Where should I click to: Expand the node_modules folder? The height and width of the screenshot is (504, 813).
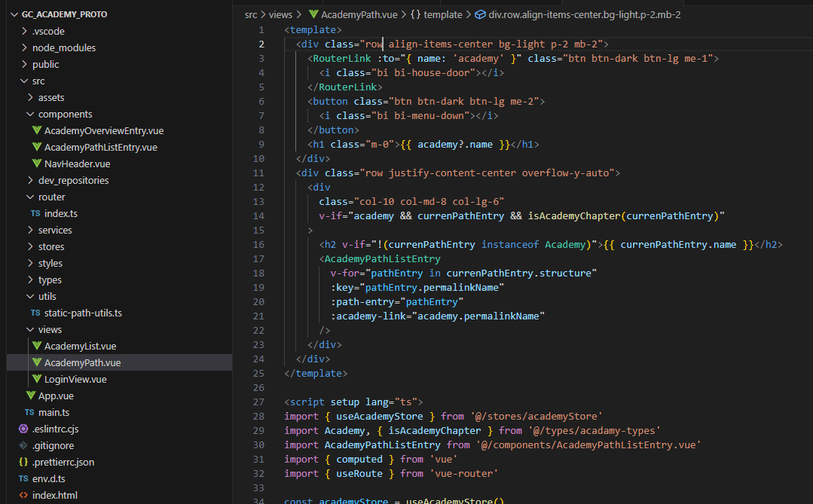tap(24, 47)
